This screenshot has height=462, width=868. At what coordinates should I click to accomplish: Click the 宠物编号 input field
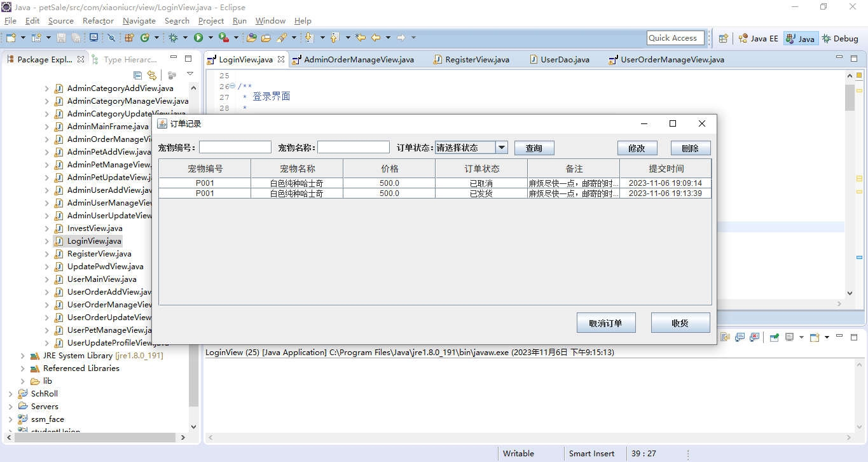235,148
